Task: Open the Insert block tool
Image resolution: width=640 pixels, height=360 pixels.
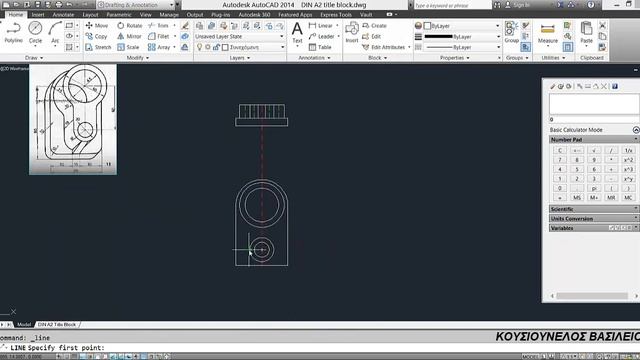Action: tap(351, 32)
